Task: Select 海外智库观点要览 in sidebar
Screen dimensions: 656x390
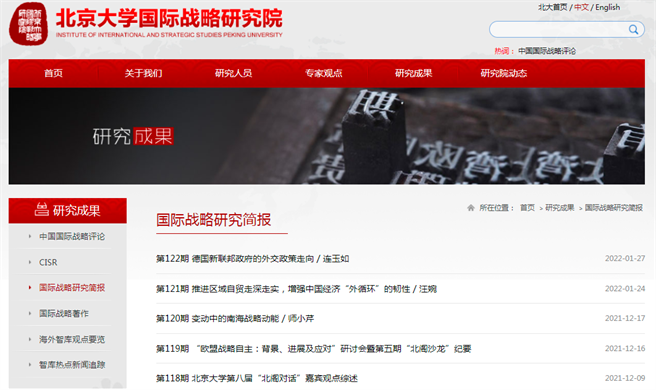Action: pyautogui.click(x=72, y=339)
